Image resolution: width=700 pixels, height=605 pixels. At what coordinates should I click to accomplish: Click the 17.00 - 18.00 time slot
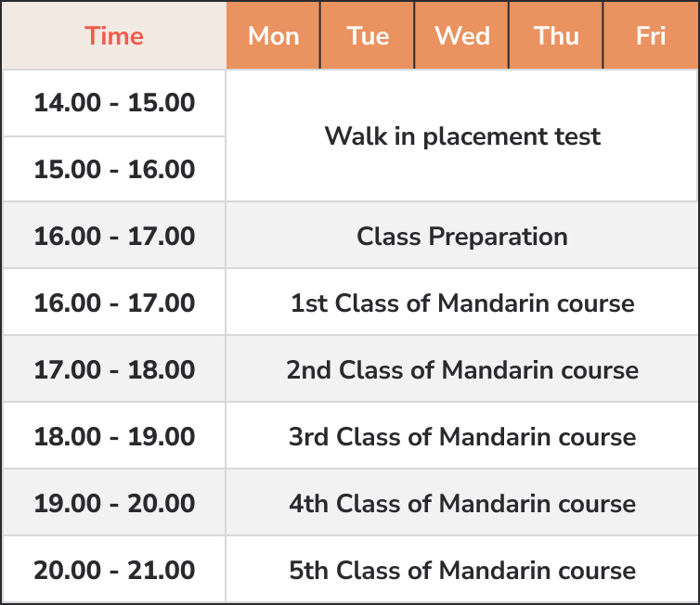[x=114, y=369]
